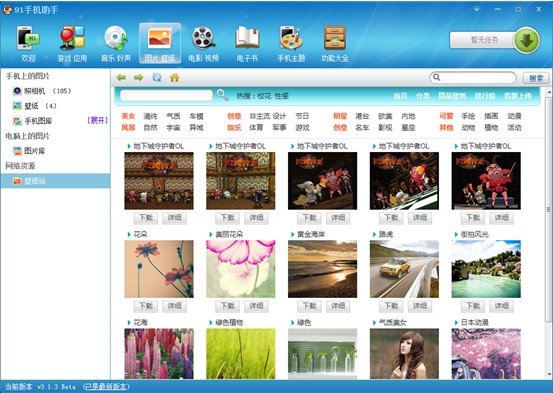Select 壁纸 (4) item in sidebar
Viewport: 553px width, 393px height.
tap(35, 106)
